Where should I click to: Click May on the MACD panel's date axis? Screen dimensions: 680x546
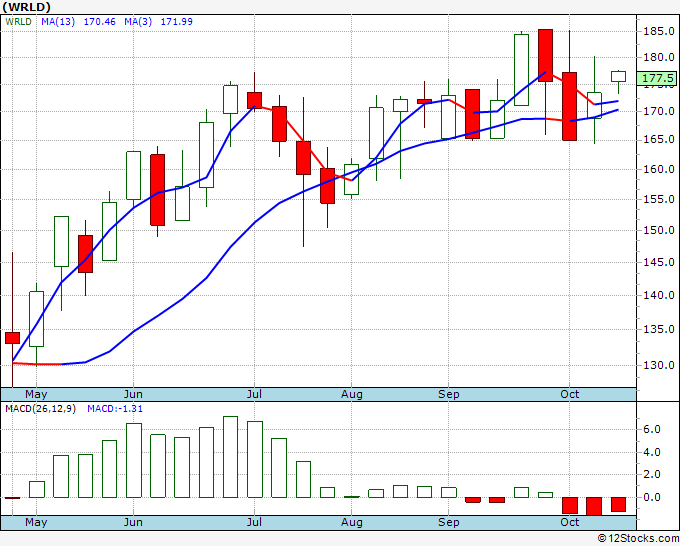point(36,523)
